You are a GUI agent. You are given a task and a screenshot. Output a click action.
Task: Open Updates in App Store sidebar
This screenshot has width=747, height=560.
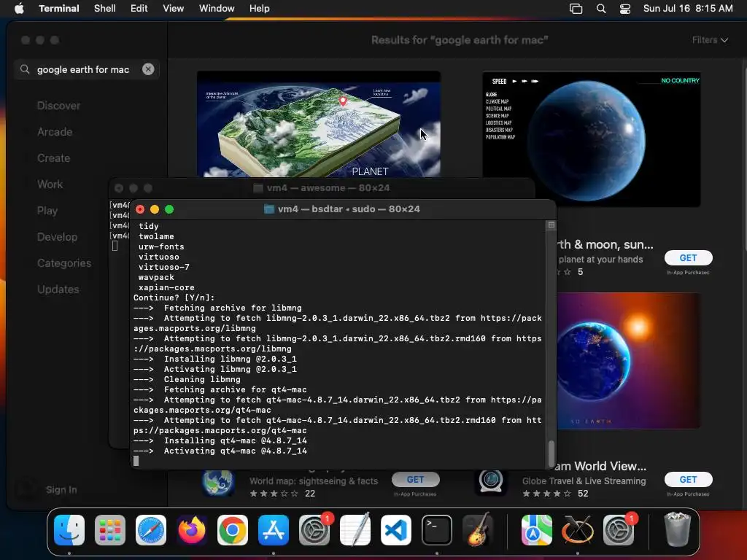pyautogui.click(x=58, y=289)
